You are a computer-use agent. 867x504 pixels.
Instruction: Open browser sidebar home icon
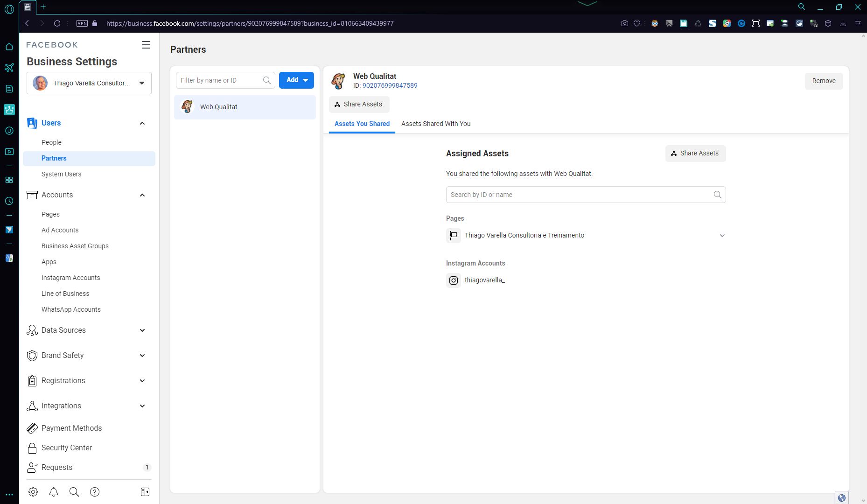pos(9,47)
